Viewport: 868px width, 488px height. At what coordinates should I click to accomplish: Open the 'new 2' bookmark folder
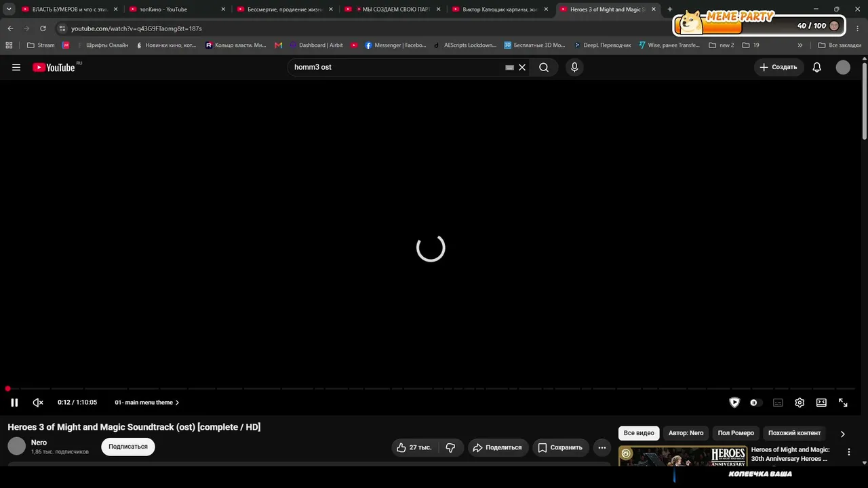[x=722, y=45]
